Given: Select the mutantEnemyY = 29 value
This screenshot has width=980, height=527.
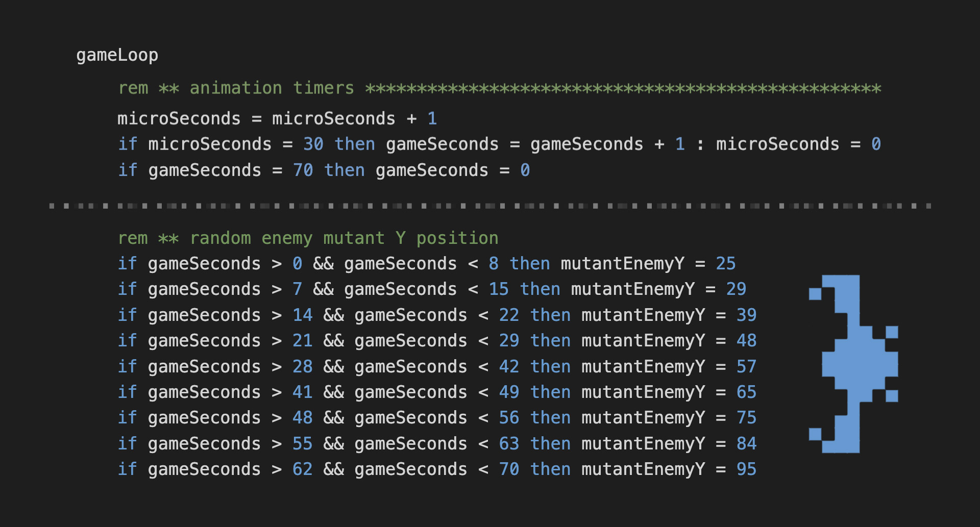Looking at the screenshot, I should [x=735, y=289].
